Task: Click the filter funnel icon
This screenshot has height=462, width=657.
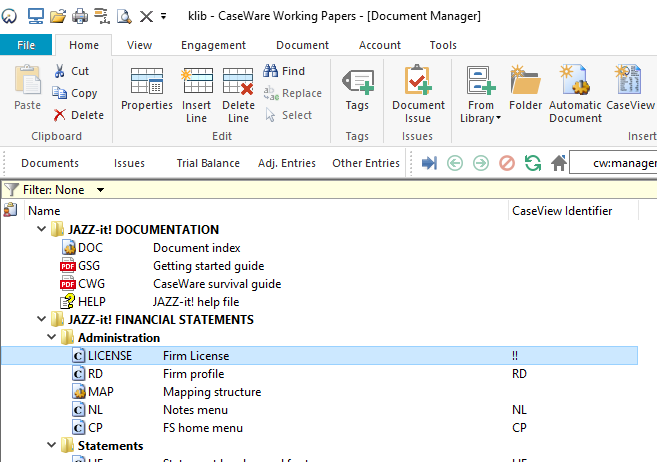Action: point(11,190)
